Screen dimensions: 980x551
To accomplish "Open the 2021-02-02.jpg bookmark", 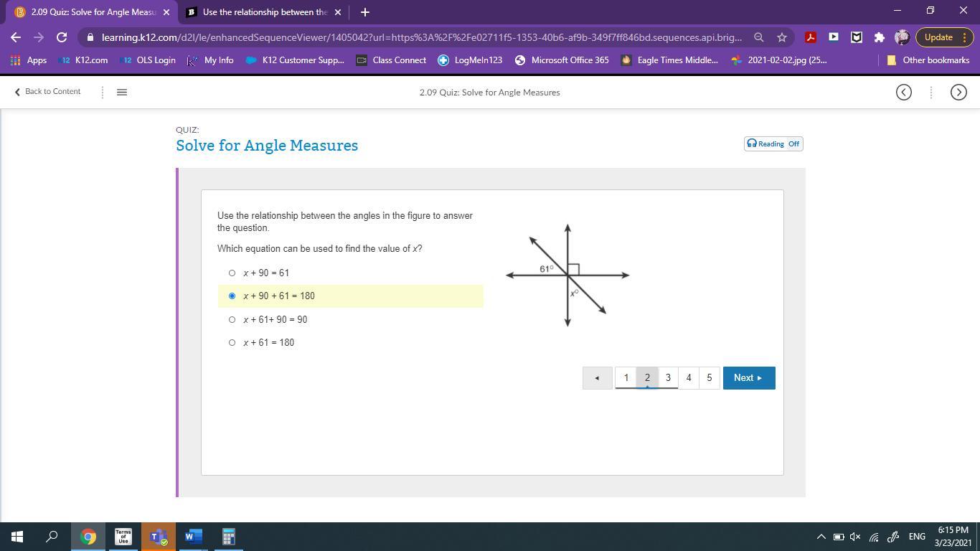I will point(778,60).
